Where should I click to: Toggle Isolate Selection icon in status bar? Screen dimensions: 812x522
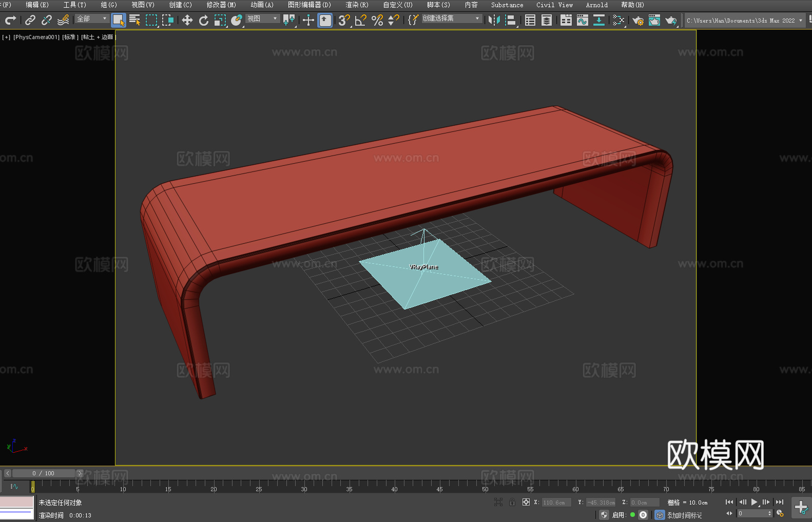click(498, 502)
